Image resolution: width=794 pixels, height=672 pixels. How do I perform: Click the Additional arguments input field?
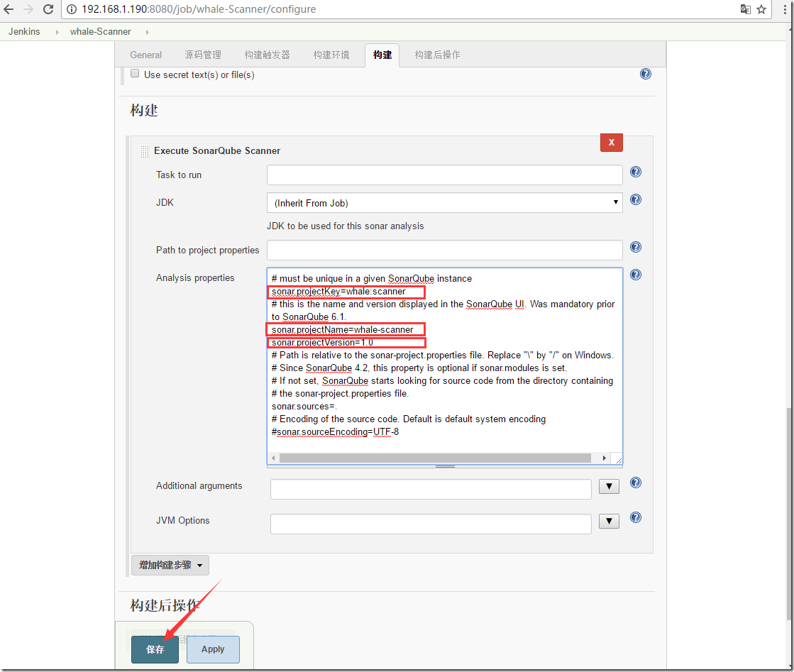[x=431, y=489]
